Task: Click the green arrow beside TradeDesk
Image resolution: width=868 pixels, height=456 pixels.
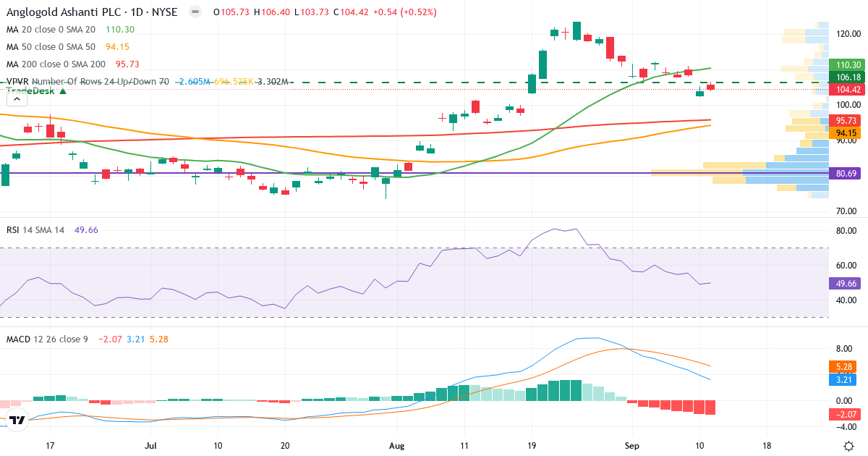Action: pos(63,91)
